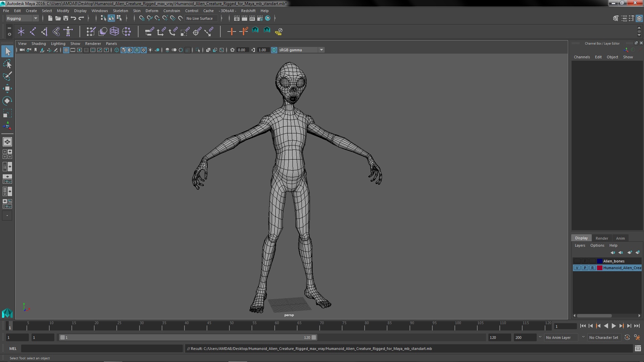Viewport: 644px width, 362px height.
Task: Open Layers menu in Layer Editor
Action: click(x=580, y=245)
